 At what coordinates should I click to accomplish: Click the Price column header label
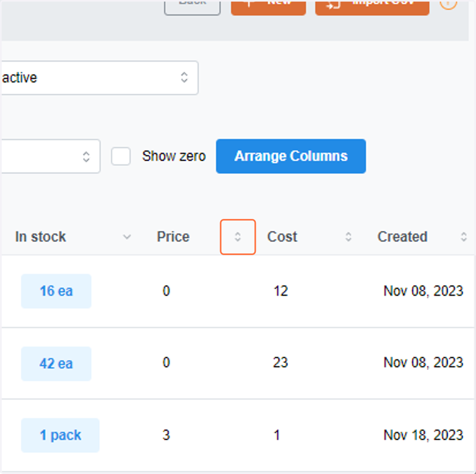coord(173,237)
